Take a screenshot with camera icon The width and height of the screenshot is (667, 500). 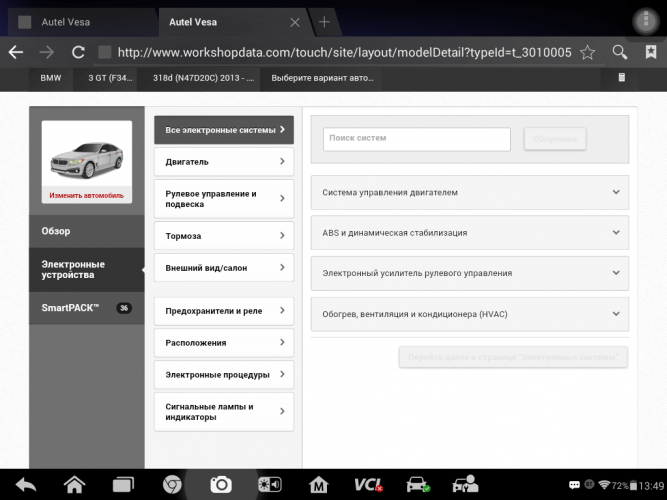tap(221, 485)
